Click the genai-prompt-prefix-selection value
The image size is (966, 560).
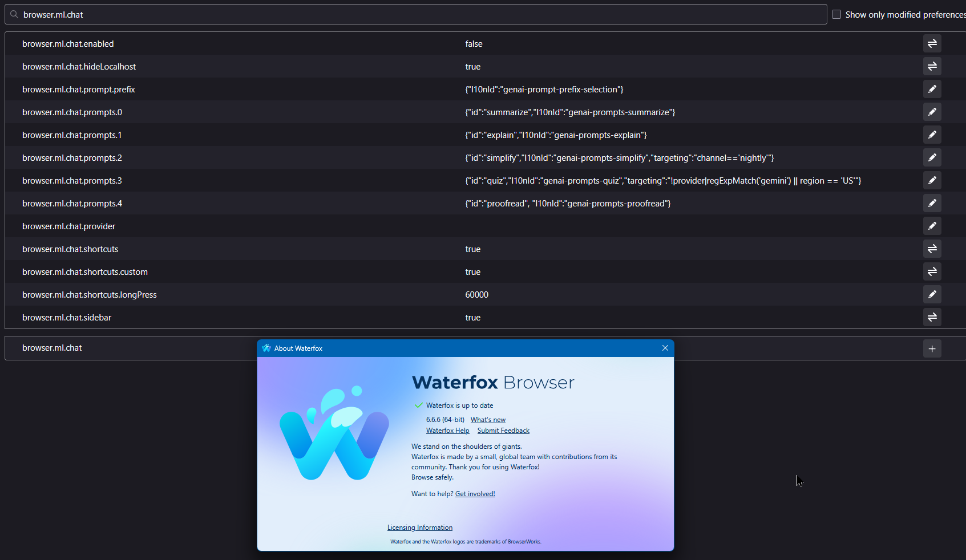tap(544, 90)
